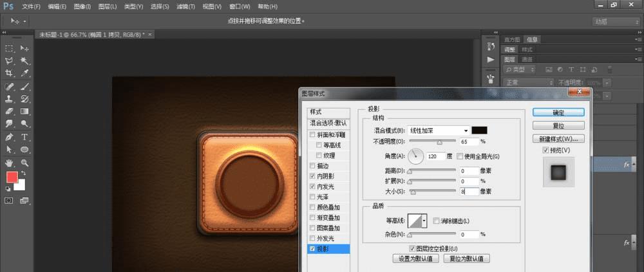Image resolution: width=644 pixels, height=272 pixels.
Task: Reset to default foreground/background colors
Action: coord(8,188)
